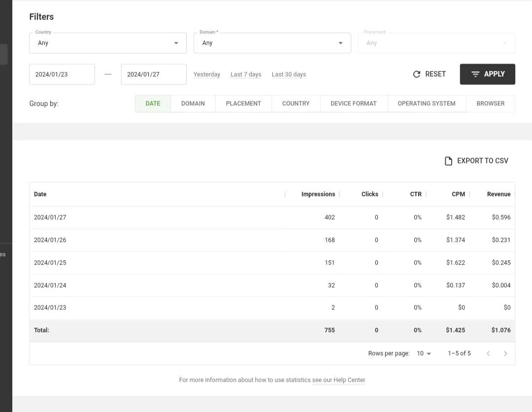Click the $1.482 CPM value
This screenshot has width=532, height=412.
(456, 217)
